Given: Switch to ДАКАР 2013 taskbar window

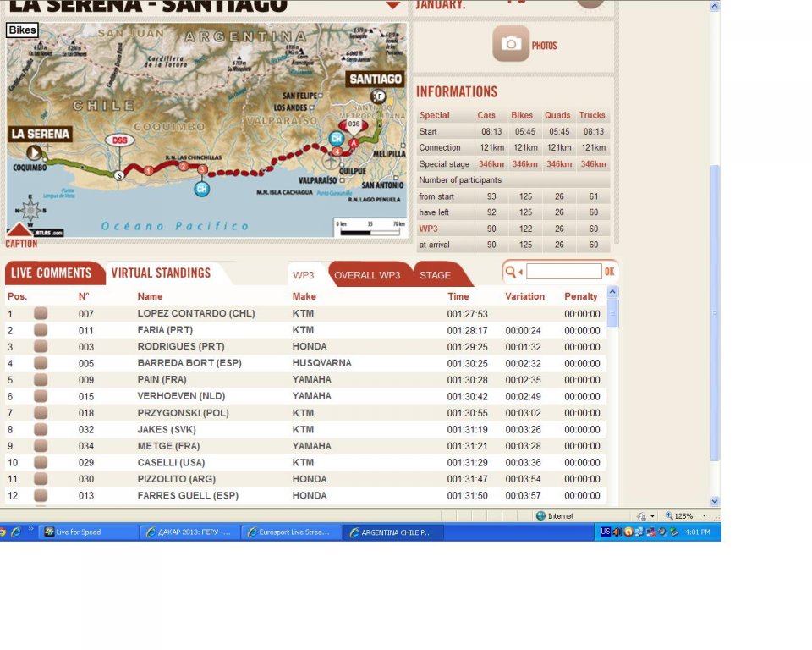Looking at the screenshot, I should tap(189, 532).
